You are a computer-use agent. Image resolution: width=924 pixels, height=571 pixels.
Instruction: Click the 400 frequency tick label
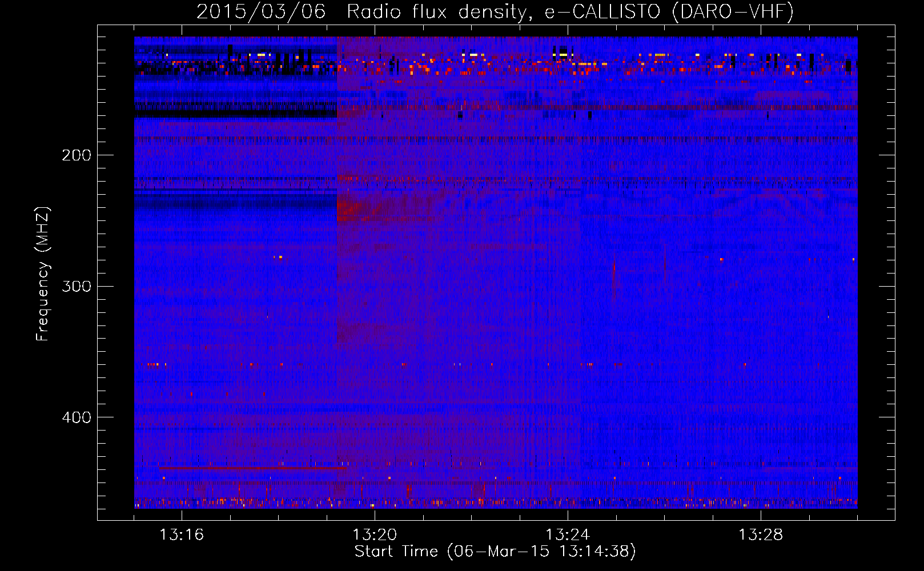[77, 417]
